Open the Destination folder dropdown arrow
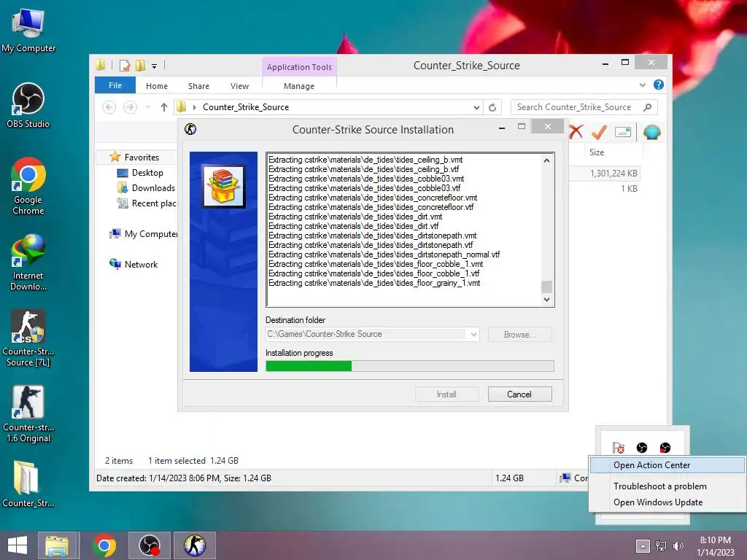The height and width of the screenshot is (560, 747). (473, 334)
